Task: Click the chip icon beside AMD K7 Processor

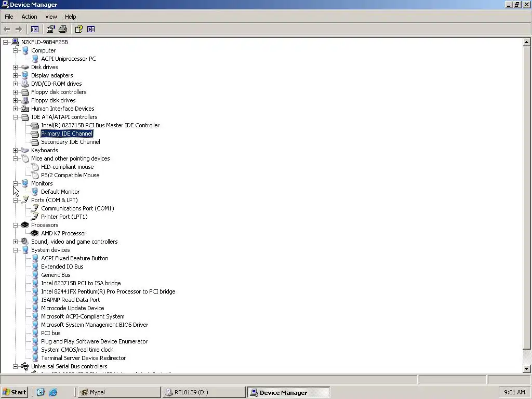Action: [x=35, y=233]
